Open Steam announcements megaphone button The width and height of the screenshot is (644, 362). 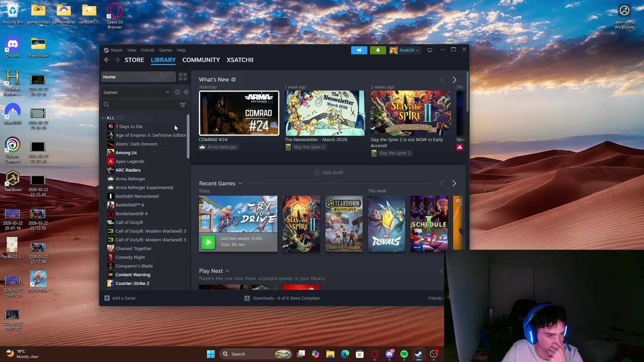pos(359,50)
